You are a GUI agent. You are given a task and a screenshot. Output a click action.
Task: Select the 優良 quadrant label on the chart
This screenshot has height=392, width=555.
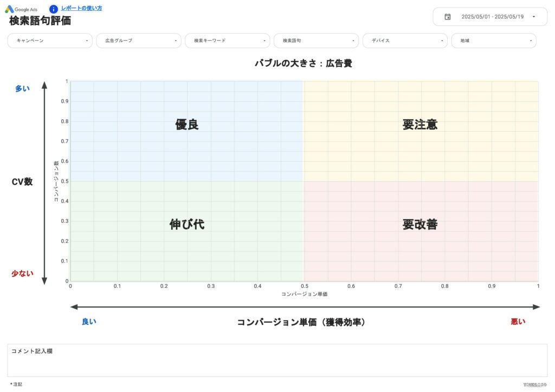188,125
